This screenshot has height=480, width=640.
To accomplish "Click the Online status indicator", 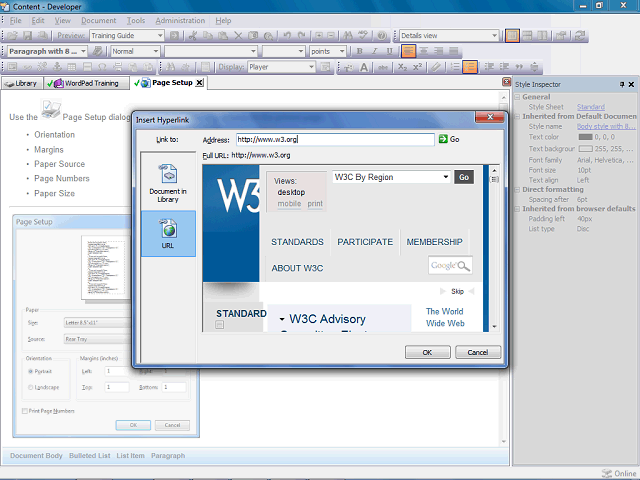I will (x=619, y=473).
